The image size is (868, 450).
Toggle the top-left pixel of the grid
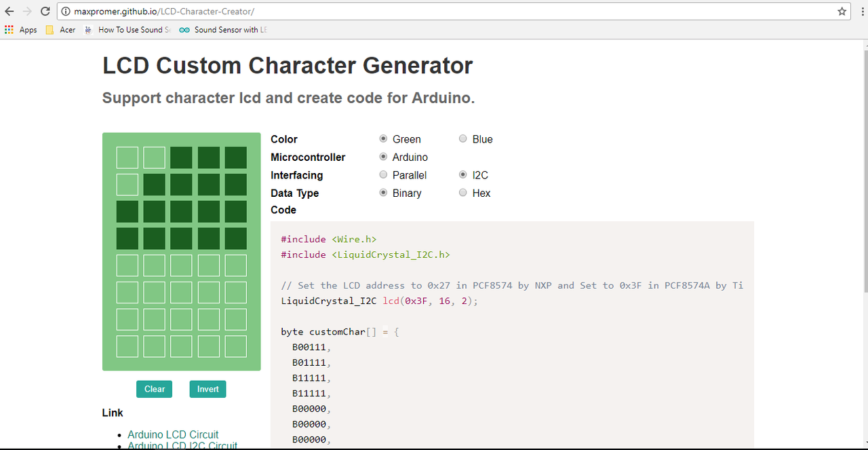tap(127, 157)
